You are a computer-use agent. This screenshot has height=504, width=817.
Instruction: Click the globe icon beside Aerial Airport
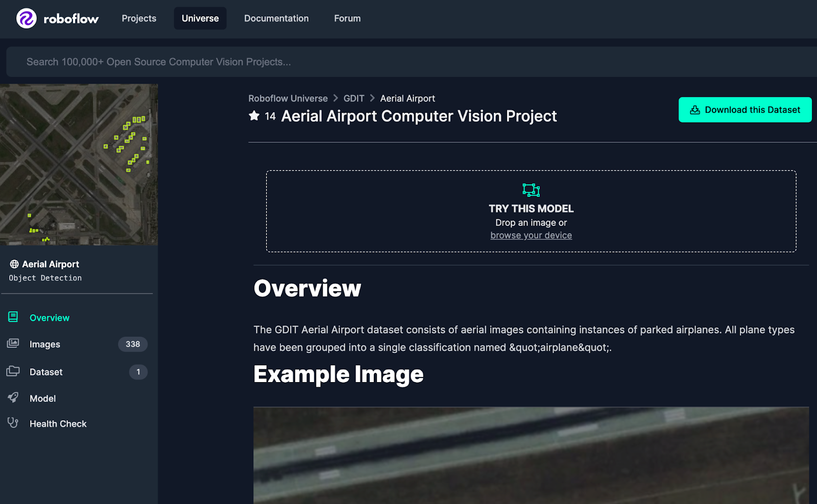click(x=14, y=264)
